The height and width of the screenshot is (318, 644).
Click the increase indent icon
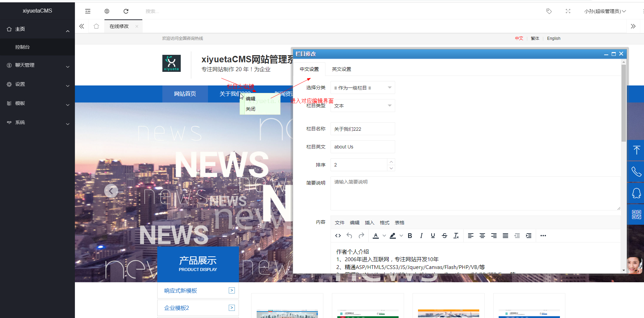click(529, 236)
